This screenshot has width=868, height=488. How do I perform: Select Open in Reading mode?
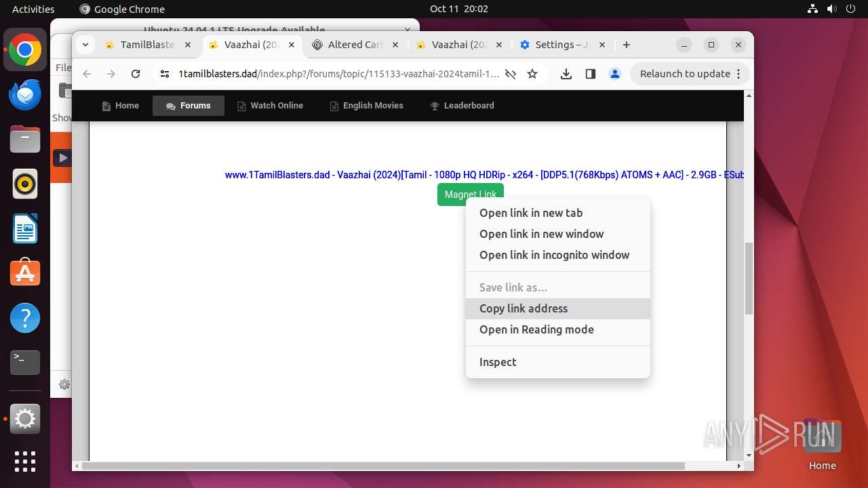pyautogui.click(x=558, y=329)
